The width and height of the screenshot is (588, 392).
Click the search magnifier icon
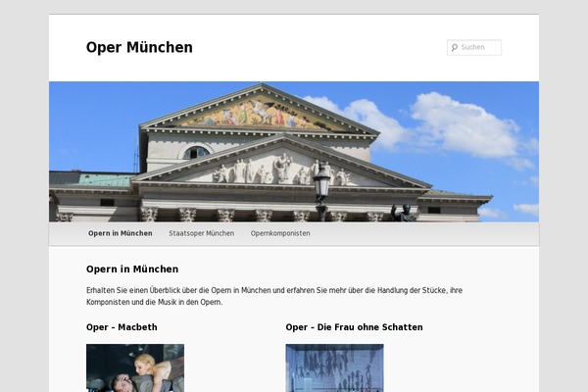[455, 48]
